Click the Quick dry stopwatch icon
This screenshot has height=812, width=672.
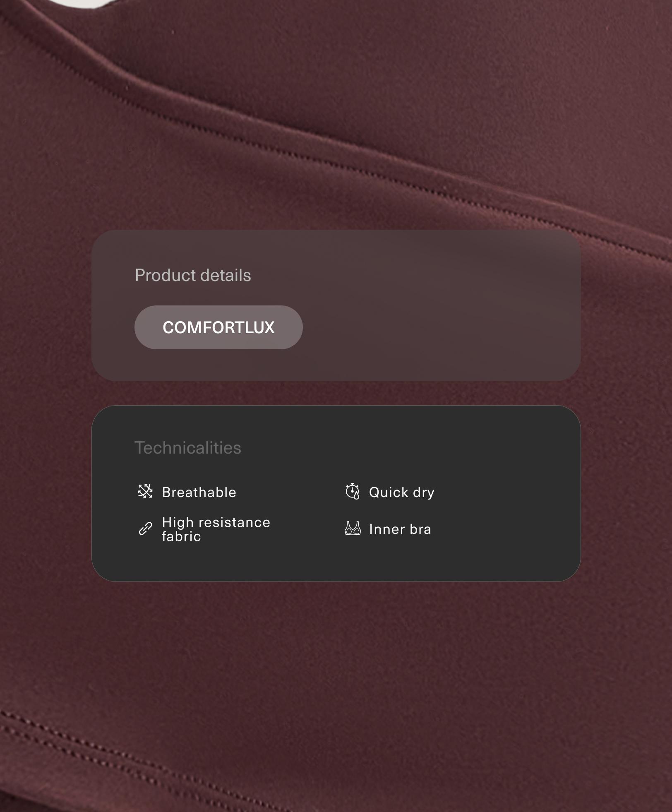pyautogui.click(x=353, y=491)
